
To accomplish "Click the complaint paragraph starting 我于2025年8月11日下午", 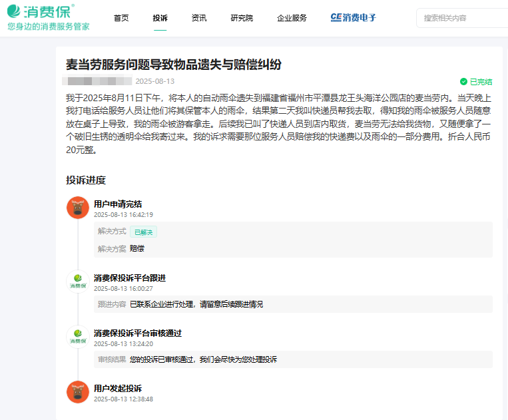I will (x=278, y=124).
